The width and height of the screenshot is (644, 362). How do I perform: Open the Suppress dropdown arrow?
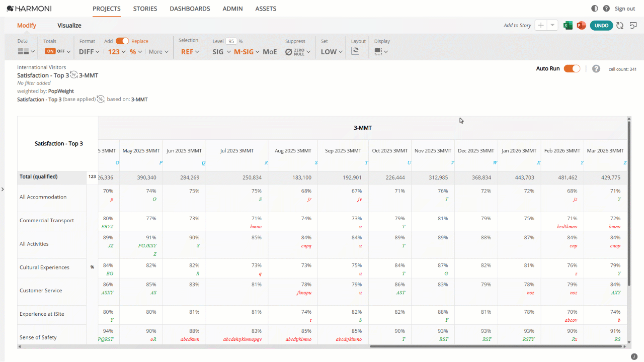pos(308,52)
